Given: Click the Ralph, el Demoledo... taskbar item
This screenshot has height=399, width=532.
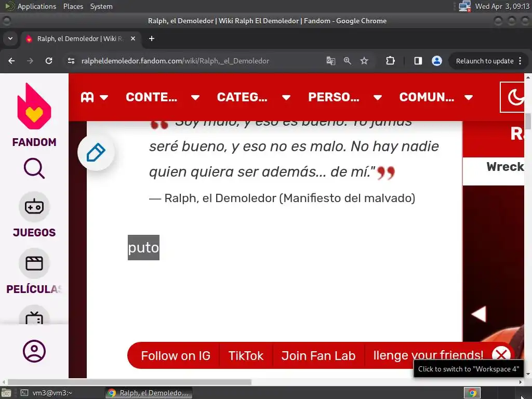Looking at the screenshot, I should [148, 393].
